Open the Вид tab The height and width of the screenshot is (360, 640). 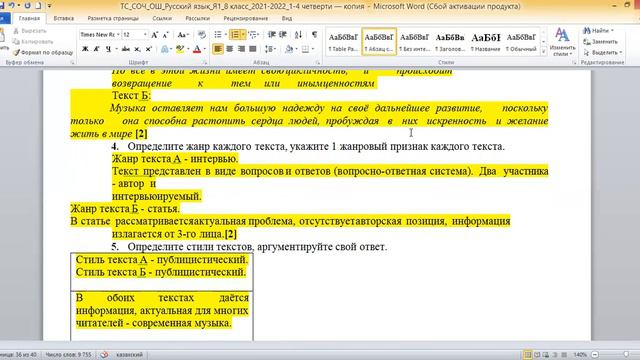click(287, 18)
